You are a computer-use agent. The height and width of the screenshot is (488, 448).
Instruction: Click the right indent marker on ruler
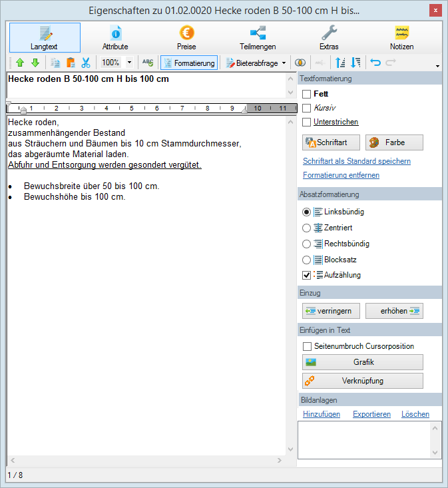pyautogui.click(x=245, y=110)
